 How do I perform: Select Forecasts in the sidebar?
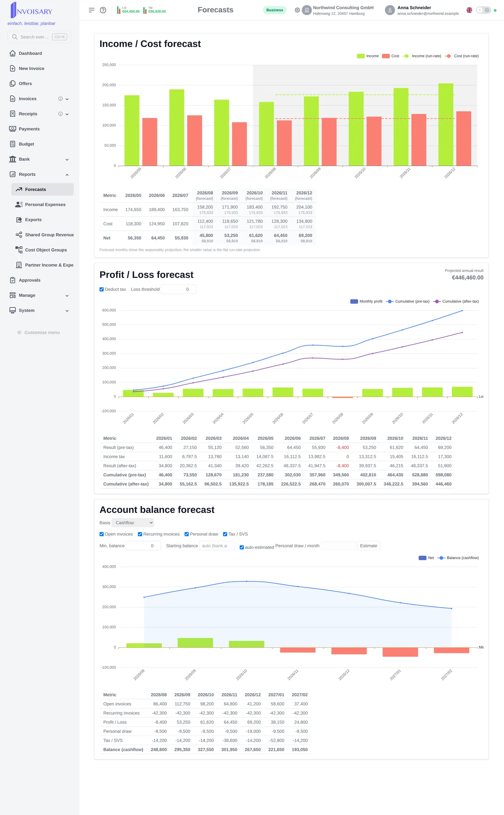(42, 189)
